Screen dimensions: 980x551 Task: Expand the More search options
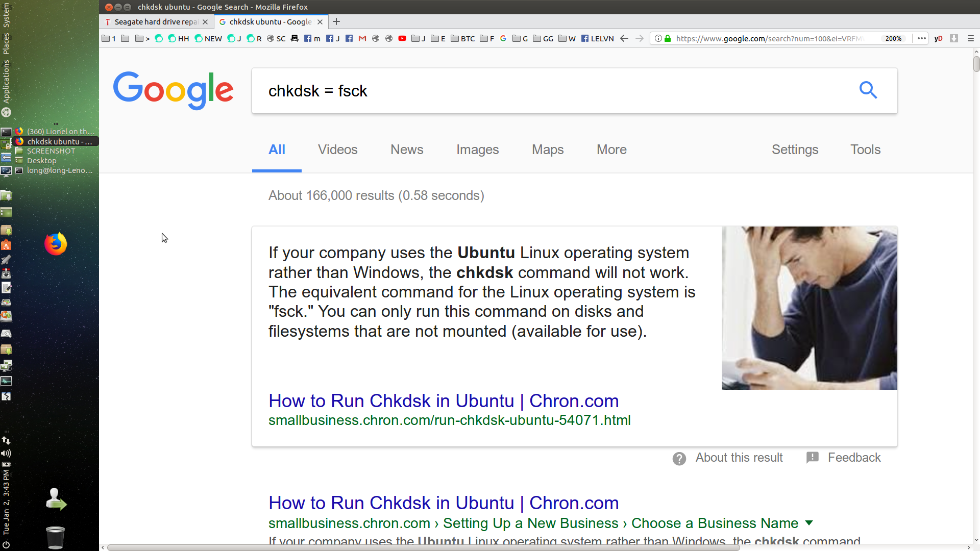(611, 149)
